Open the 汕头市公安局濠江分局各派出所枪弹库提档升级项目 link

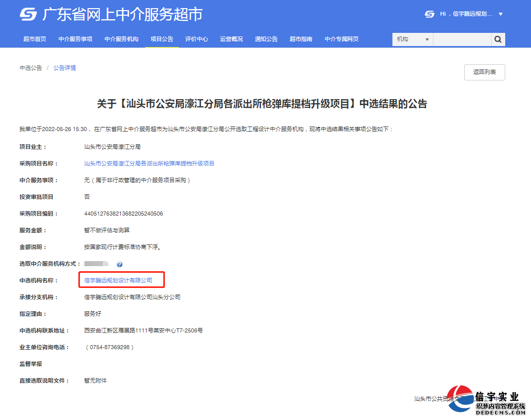click(x=149, y=163)
